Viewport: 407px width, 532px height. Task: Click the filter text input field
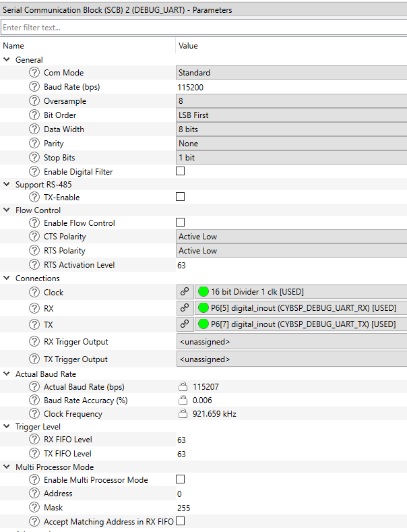point(202,28)
